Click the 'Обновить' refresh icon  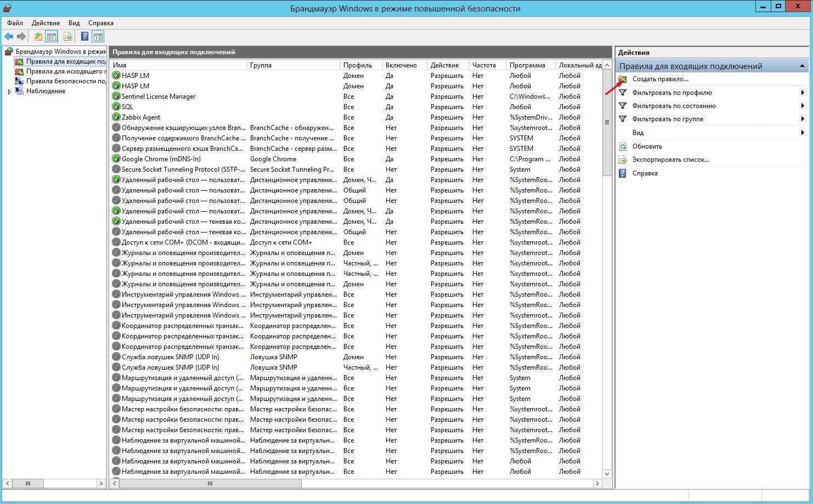[623, 146]
